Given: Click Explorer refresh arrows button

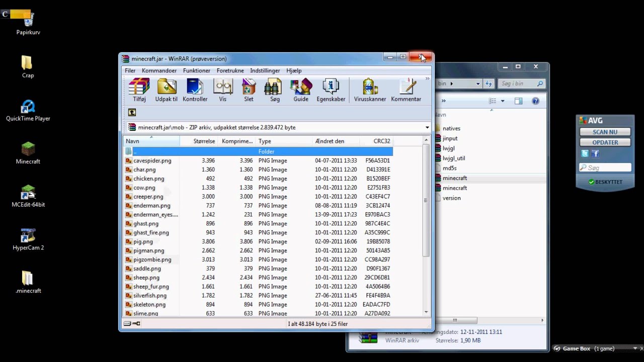Looking at the screenshot, I should pos(488,83).
